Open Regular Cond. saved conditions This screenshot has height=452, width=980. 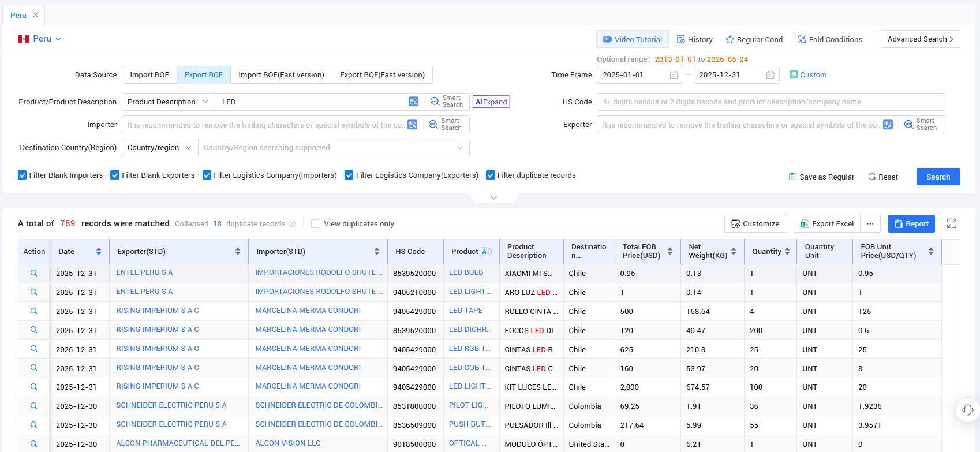coord(755,39)
